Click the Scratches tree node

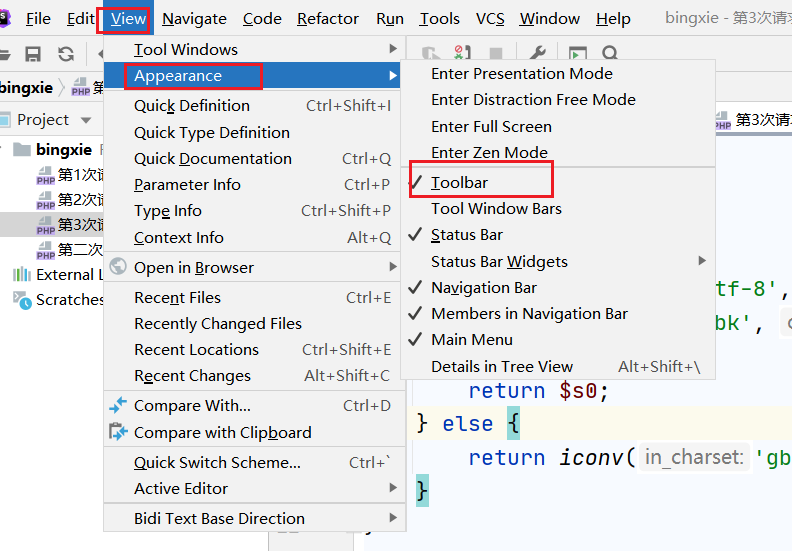70,300
